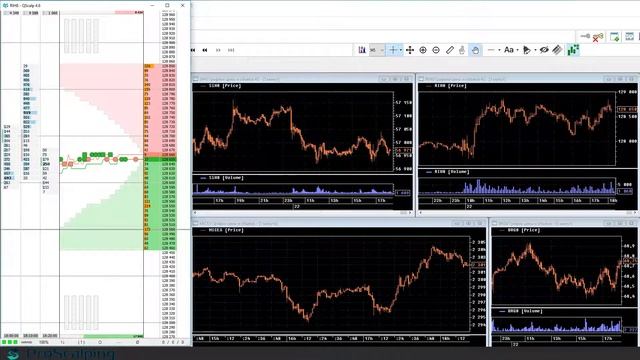Click the BRG8 [Price] legend label
This screenshot has height=360, width=640.
click(x=524, y=230)
